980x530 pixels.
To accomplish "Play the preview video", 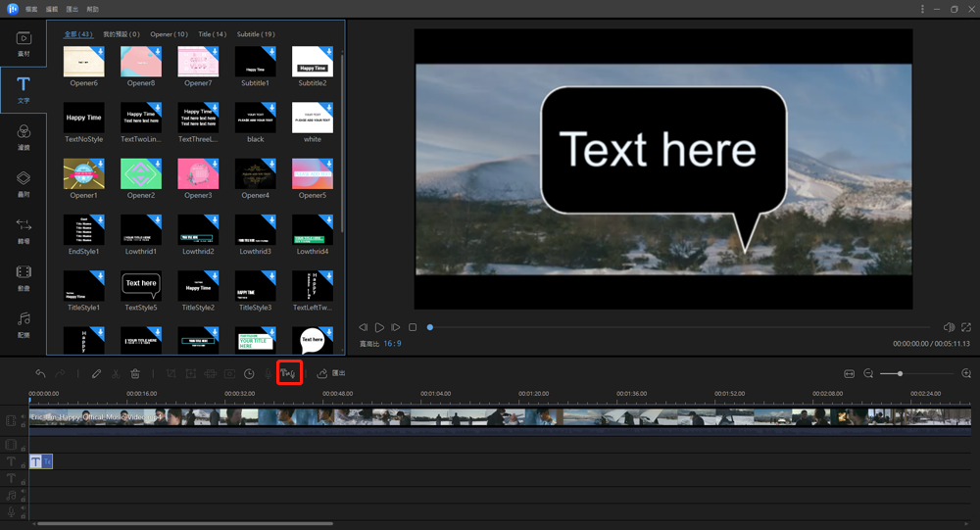I will point(379,327).
